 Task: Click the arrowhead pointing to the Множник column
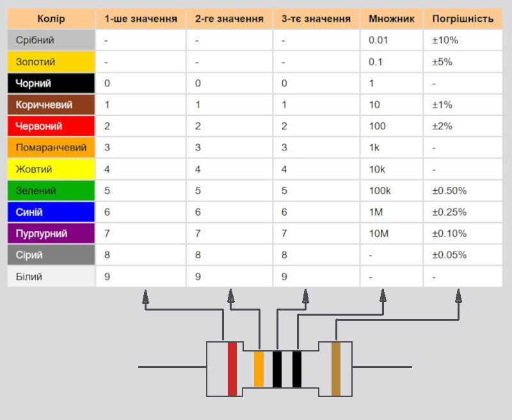click(383, 296)
